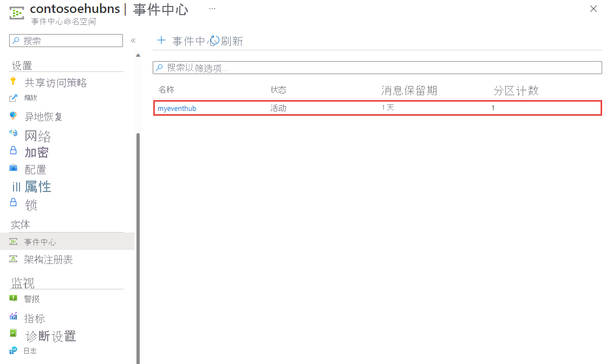613x364 pixels.
Task: Close the contosoehubns blade
Action: (x=593, y=9)
